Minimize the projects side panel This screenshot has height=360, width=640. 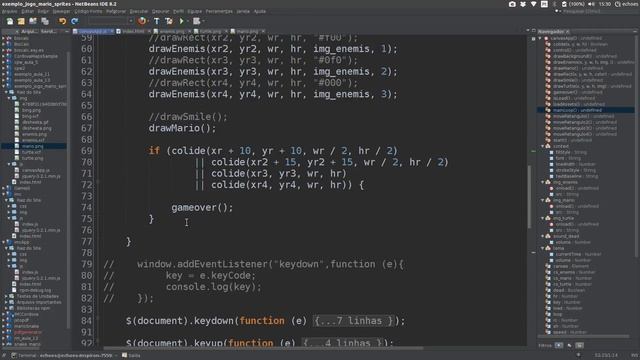(67, 31)
